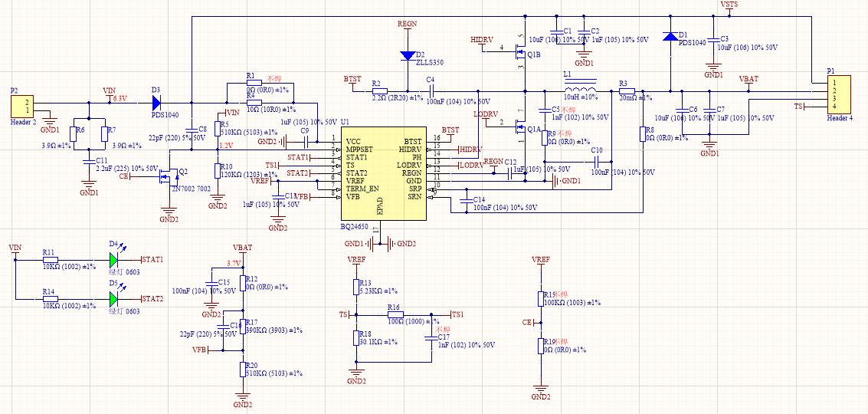Select the R2 resistor symbol
Screen dimensions: 868x414
pyautogui.click(x=379, y=91)
